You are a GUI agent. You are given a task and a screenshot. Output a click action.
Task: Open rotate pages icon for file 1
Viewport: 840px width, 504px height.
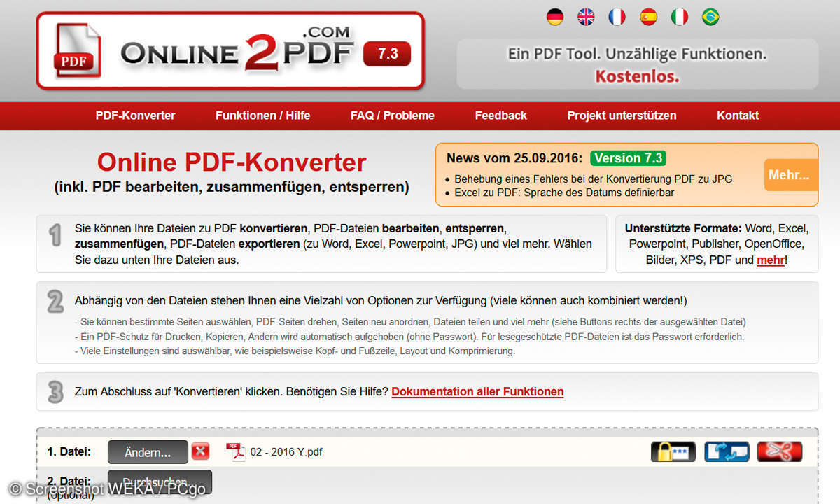727,451
